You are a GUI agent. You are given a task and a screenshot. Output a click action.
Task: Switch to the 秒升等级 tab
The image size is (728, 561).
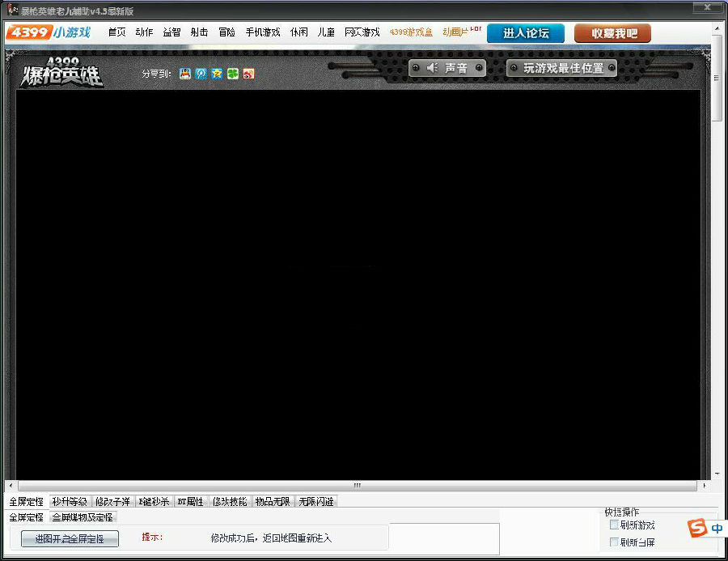point(70,502)
